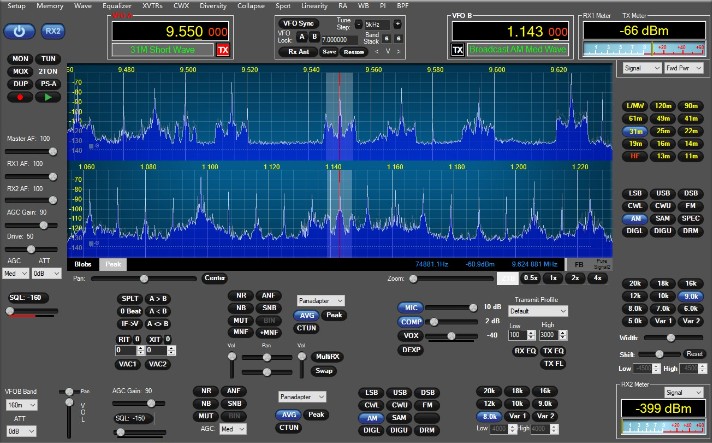The height and width of the screenshot is (443, 712).
Task: Toggle the VOX button
Action: point(411,335)
